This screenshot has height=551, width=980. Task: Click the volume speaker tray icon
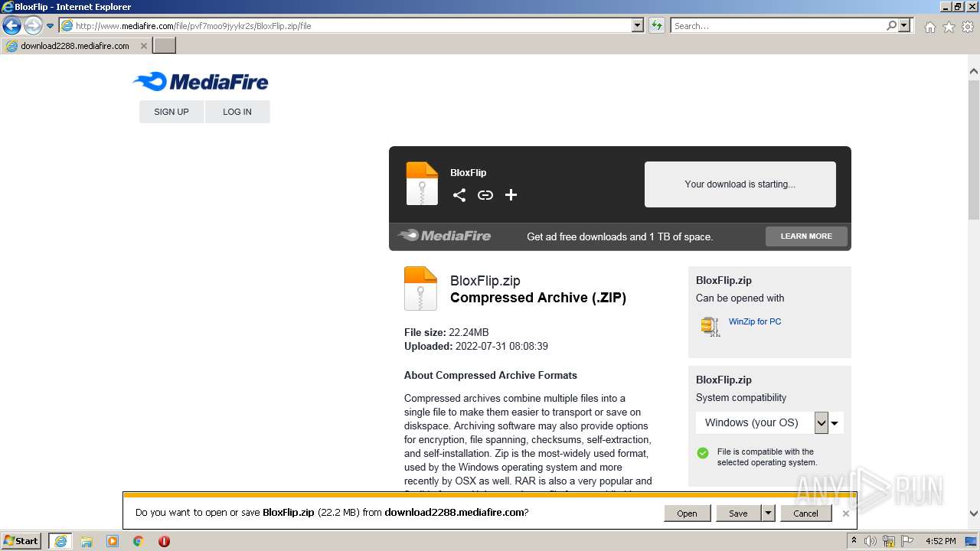[x=870, y=541]
